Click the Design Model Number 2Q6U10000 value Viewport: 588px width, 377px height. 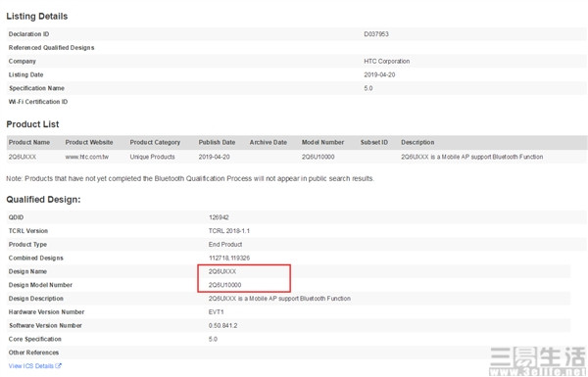pyautogui.click(x=225, y=285)
